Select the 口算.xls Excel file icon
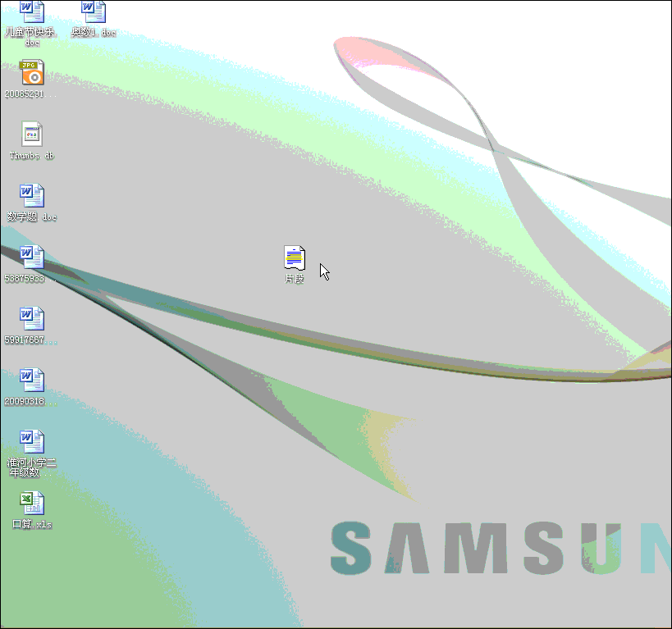Viewport: 672px width, 629px height. tap(32, 503)
